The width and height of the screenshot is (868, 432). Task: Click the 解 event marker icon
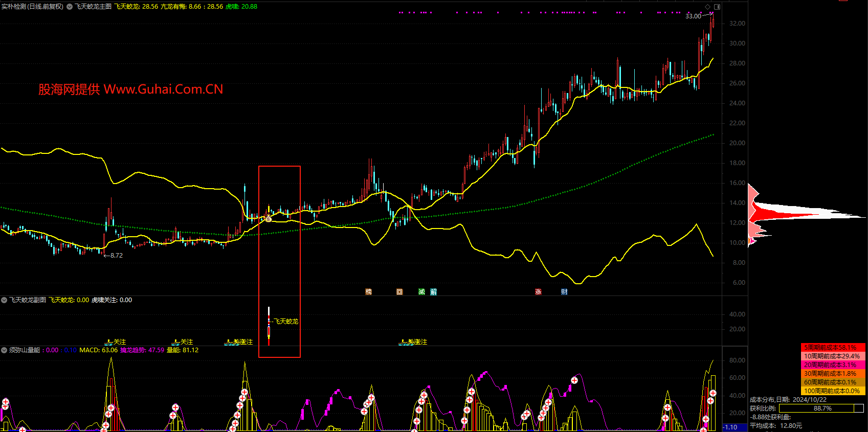(434, 292)
